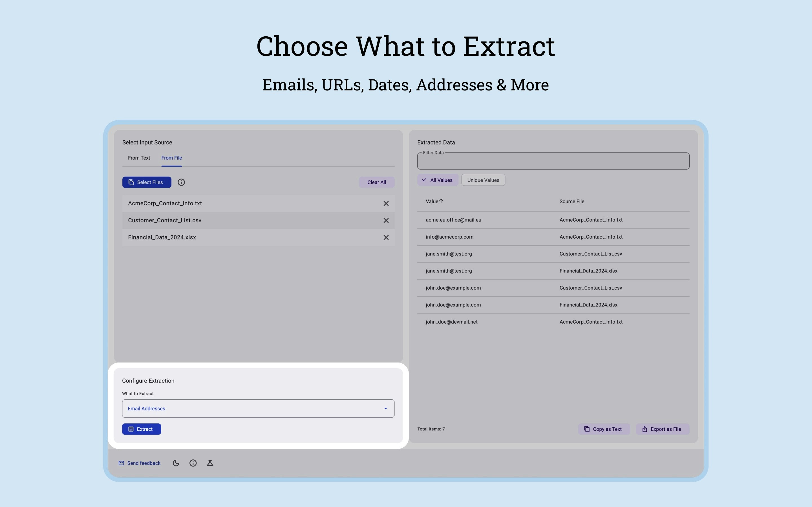This screenshot has height=507, width=812.
Task: Remove Customer_Contact_List.csv from the file list
Action: 386,220
